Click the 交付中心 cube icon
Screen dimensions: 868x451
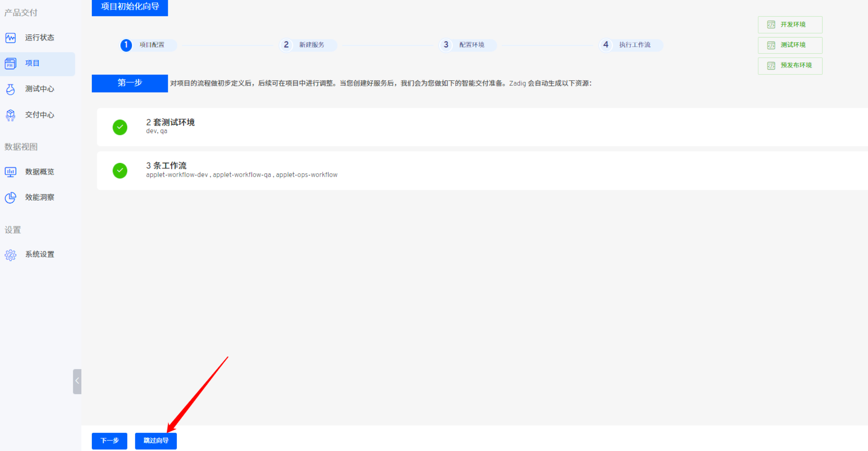(x=10, y=115)
